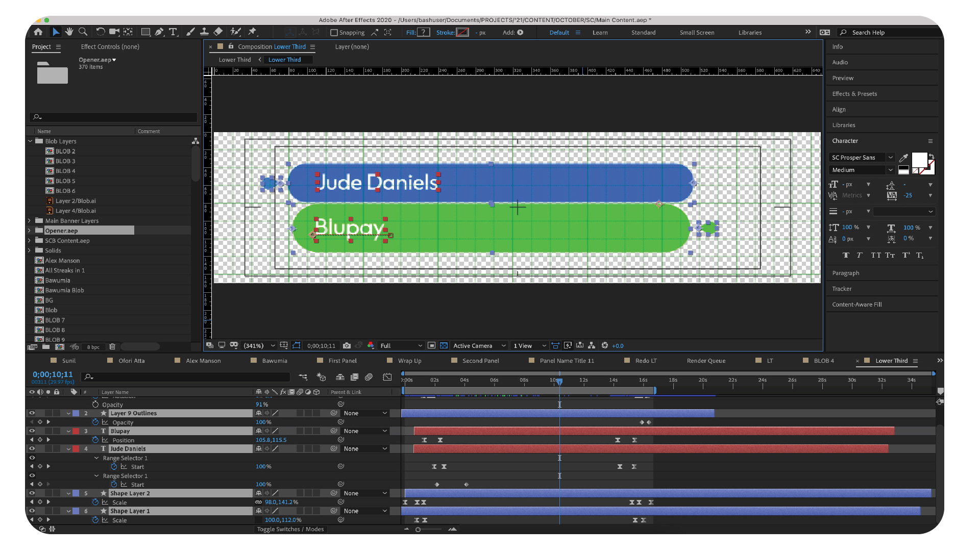This screenshot has height=551, width=980.
Task: Select the Unified Camera tool
Action: click(114, 32)
